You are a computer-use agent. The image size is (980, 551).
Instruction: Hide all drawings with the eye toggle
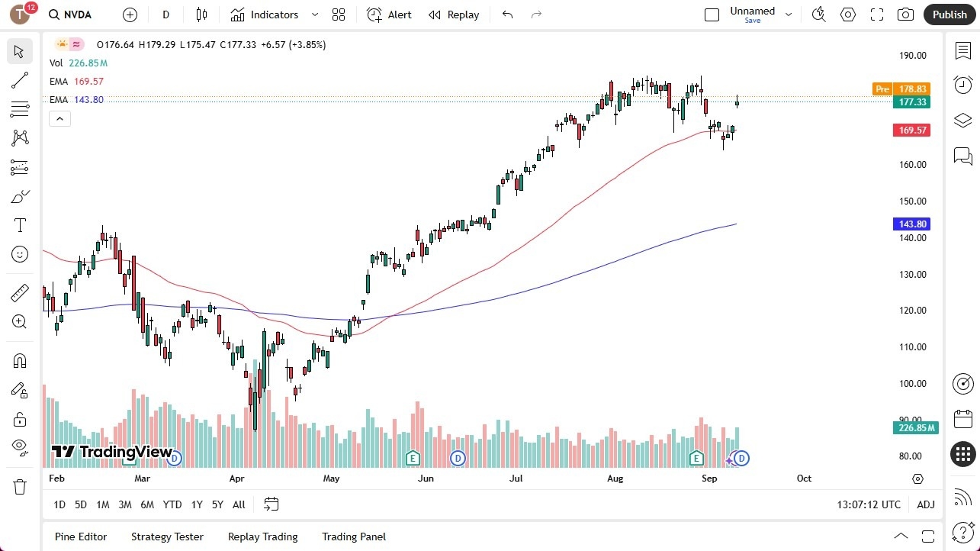tap(19, 446)
